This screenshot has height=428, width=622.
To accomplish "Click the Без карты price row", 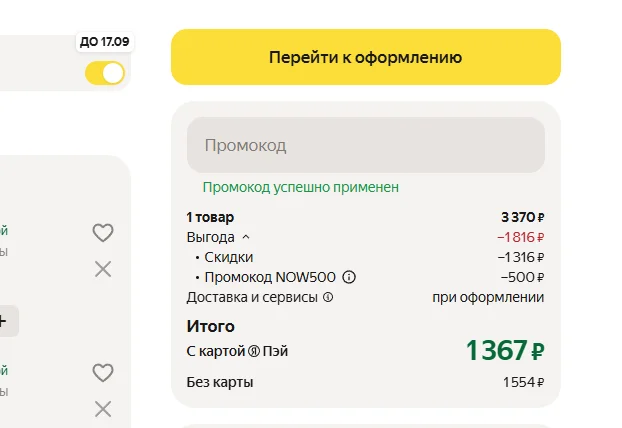I will tap(365, 382).
